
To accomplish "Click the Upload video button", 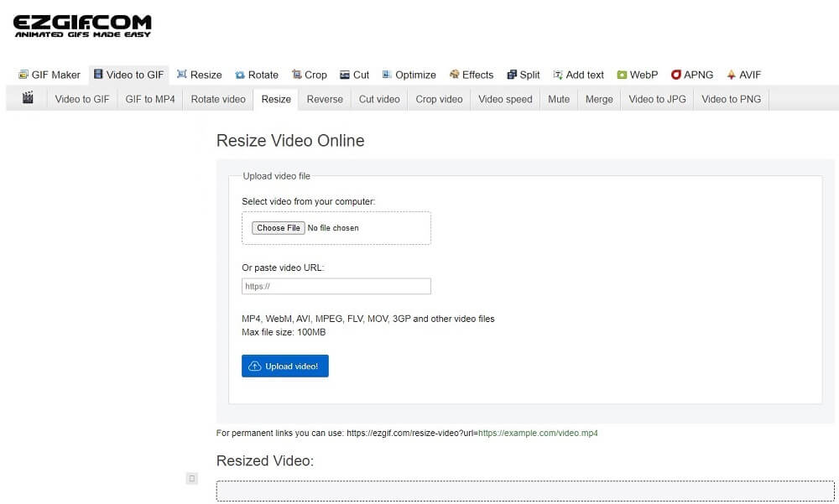I will click(x=284, y=366).
